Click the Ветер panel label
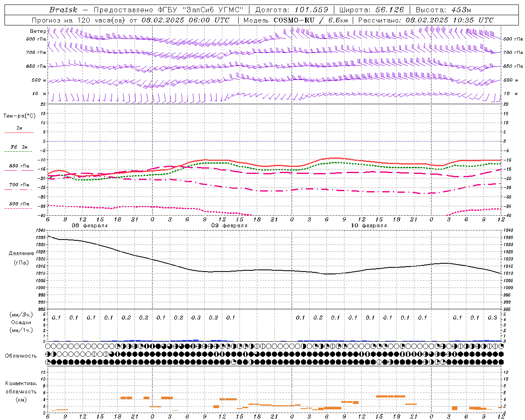The height and width of the screenshot is (420, 525). coord(38,31)
